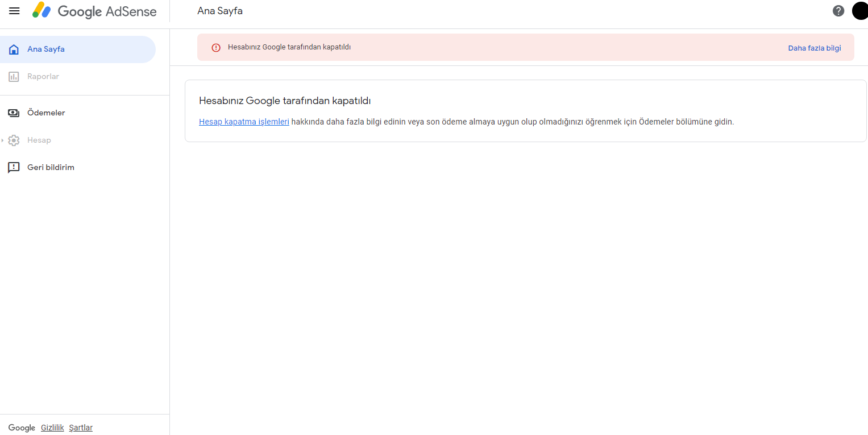Click the Hesap gear icon

pos(14,140)
